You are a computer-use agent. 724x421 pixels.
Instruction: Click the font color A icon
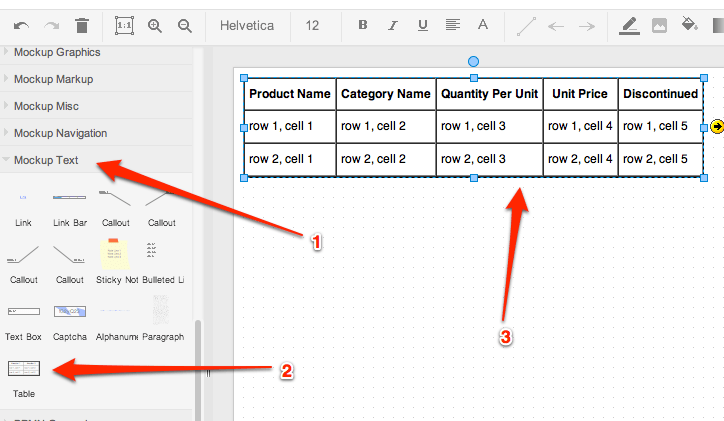pyautogui.click(x=483, y=24)
